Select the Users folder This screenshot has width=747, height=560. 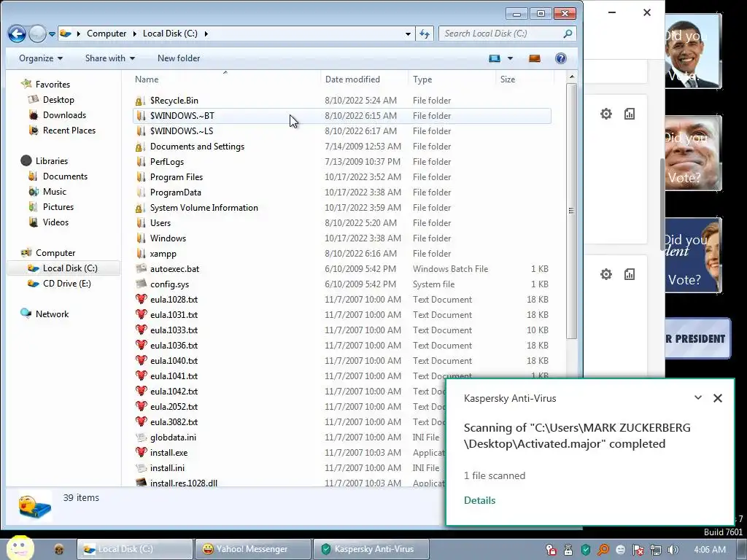click(x=341, y=223)
